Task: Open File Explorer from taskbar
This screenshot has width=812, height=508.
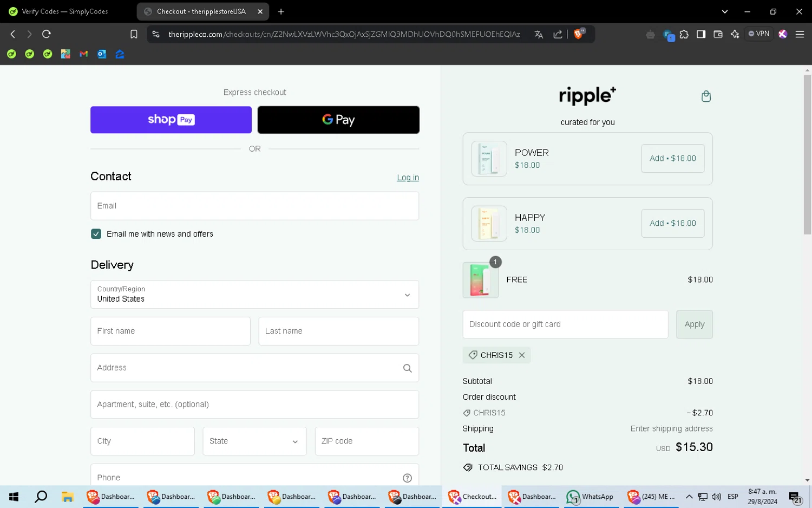Action: [x=68, y=497]
